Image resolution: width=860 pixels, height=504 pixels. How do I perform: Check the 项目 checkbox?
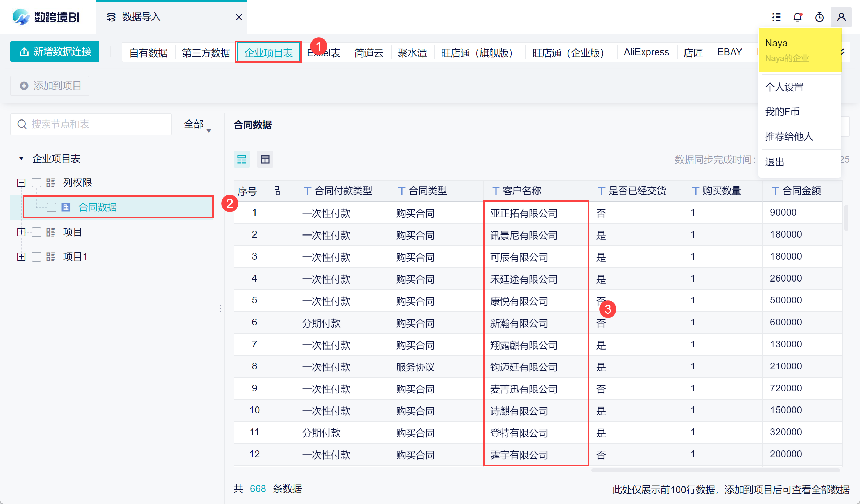pos(36,232)
